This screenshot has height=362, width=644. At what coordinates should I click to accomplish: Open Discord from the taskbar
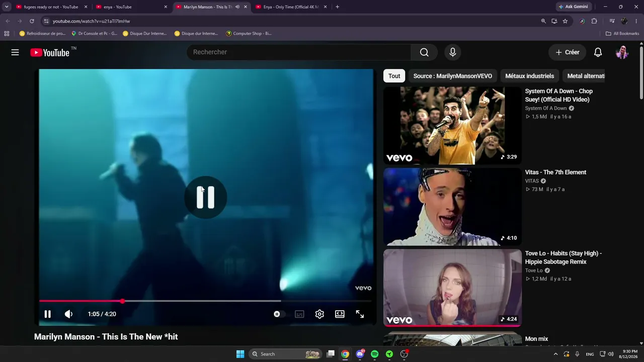click(360, 354)
